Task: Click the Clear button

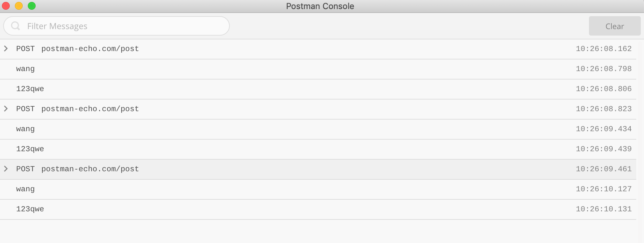Action: (615, 26)
